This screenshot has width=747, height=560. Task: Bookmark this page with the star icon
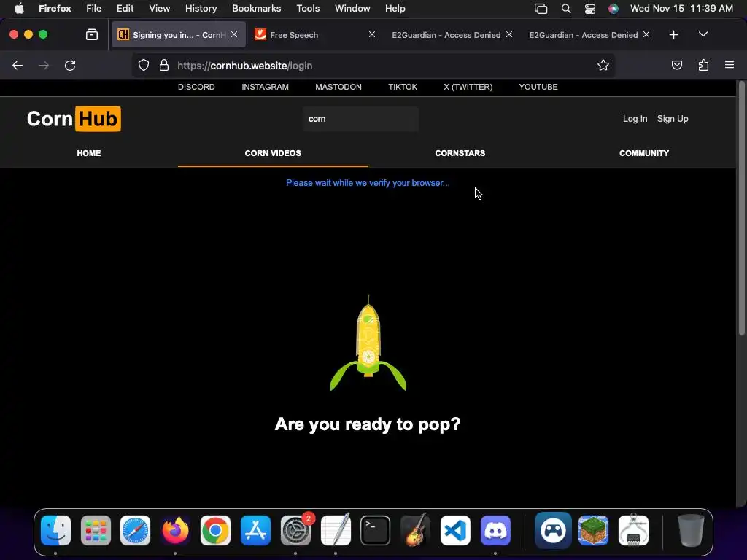coord(603,65)
